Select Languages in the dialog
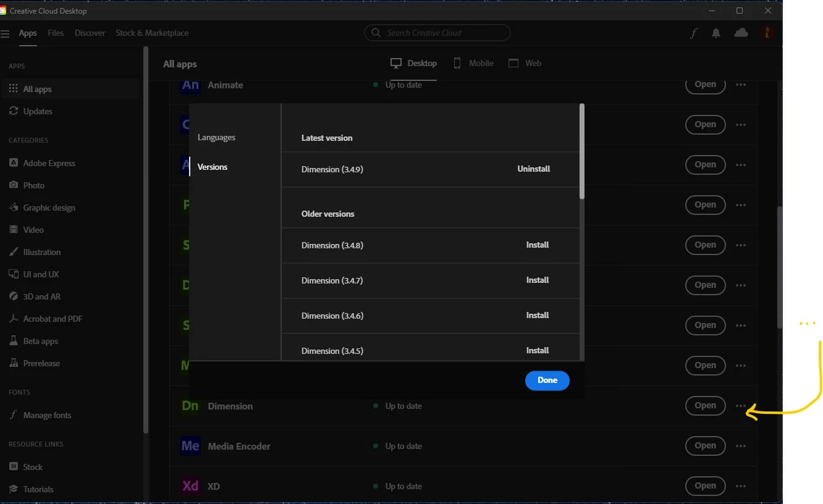Viewport: 823px width, 504px height. point(216,137)
